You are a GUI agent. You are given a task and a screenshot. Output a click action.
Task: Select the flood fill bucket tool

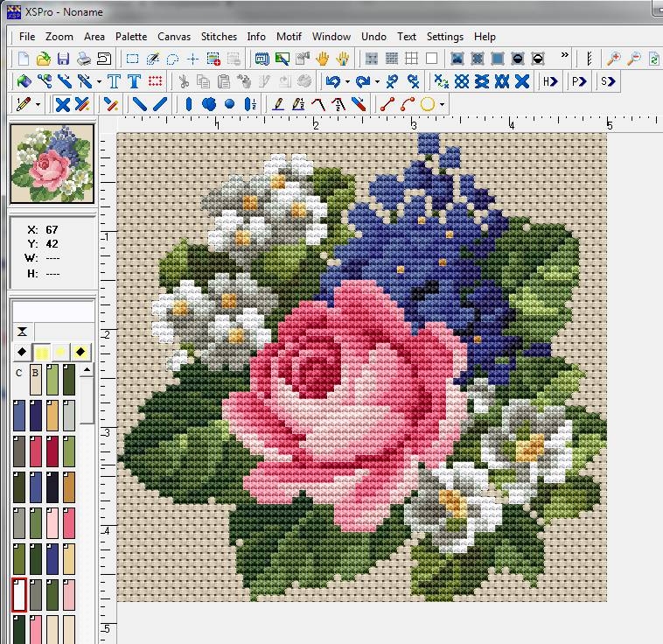tap(24, 81)
